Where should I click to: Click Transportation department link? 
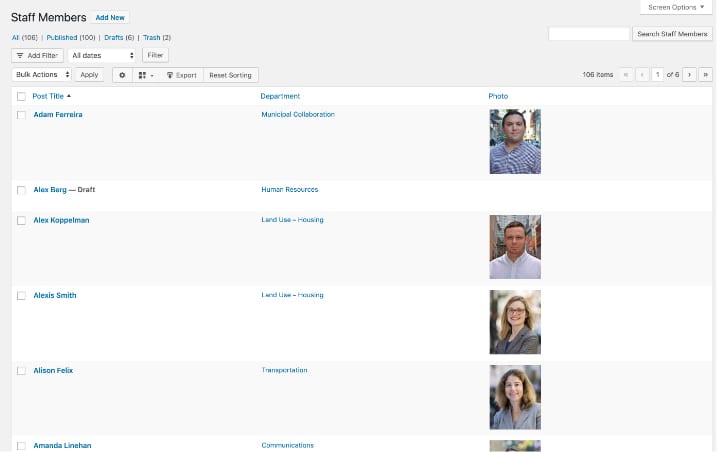point(284,370)
